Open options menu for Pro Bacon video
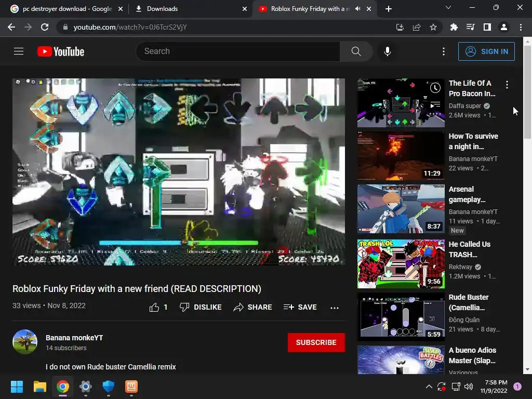This screenshot has width=532, height=399. point(507,85)
